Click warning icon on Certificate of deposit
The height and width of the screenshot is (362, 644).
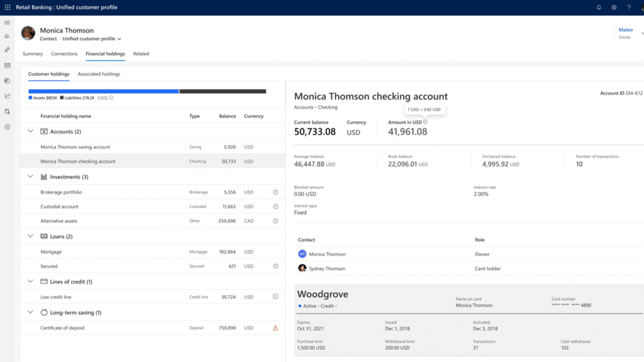click(275, 328)
